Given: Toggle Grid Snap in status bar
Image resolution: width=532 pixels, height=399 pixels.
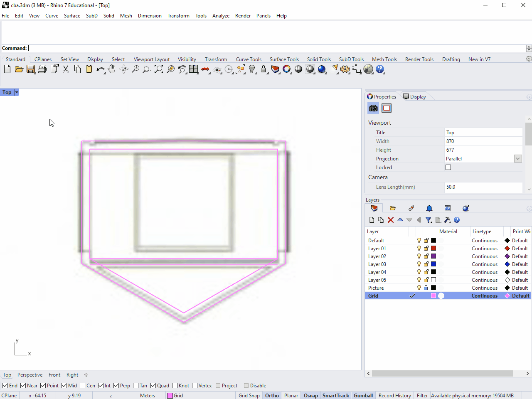Looking at the screenshot, I should (249, 396).
